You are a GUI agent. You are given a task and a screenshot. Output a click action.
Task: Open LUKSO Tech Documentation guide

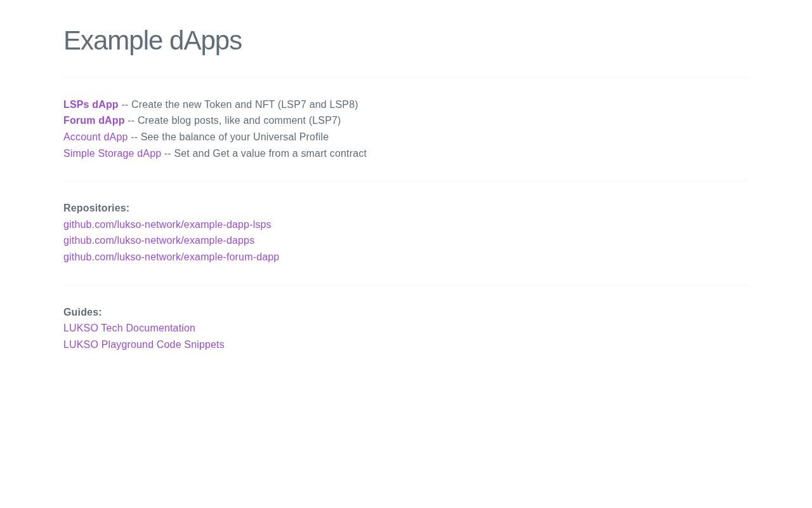129,328
